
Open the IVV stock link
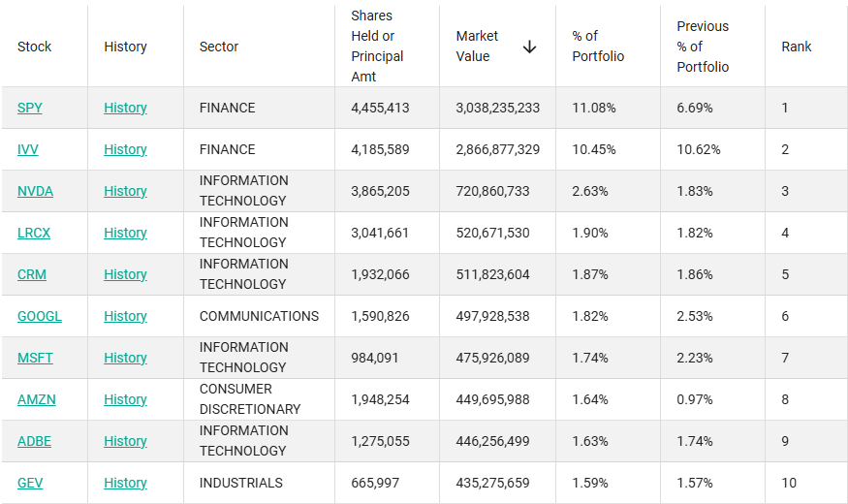point(28,149)
